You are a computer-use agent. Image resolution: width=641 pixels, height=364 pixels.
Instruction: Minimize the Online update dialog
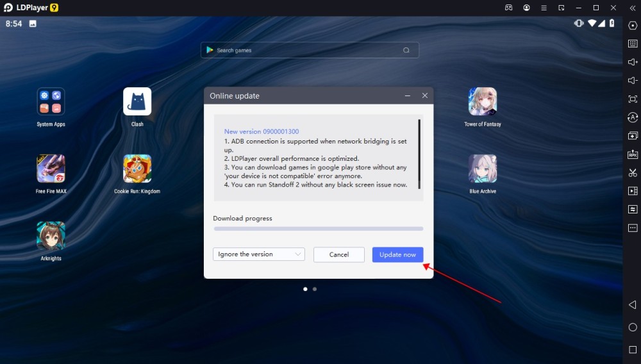(x=408, y=95)
